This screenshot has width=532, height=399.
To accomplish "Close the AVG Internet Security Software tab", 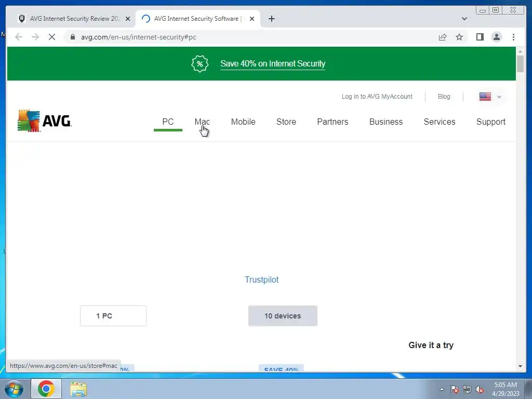I will pyautogui.click(x=252, y=19).
